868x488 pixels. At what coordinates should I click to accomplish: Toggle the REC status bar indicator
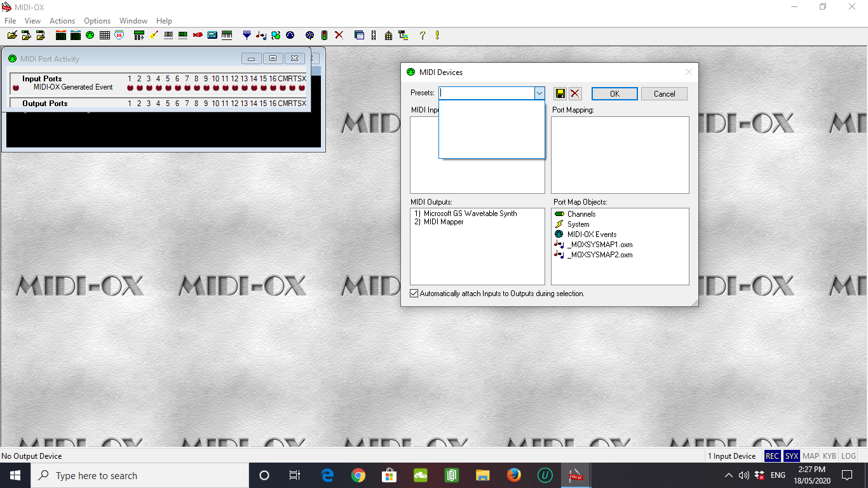click(772, 456)
